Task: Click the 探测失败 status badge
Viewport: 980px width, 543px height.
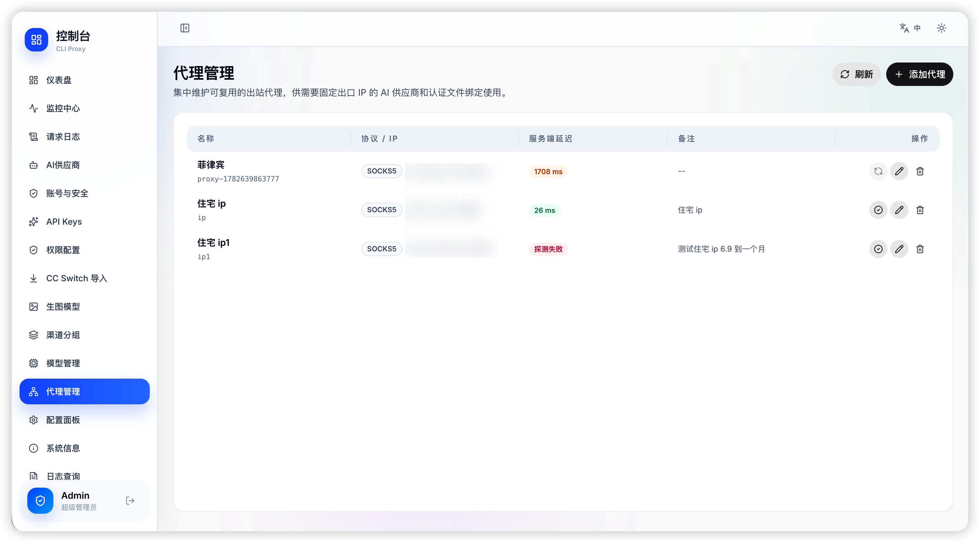Action: (x=548, y=249)
